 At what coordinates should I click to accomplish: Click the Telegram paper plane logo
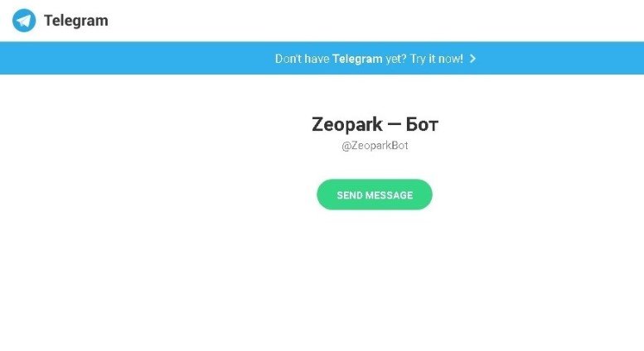click(x=24, y=21)
